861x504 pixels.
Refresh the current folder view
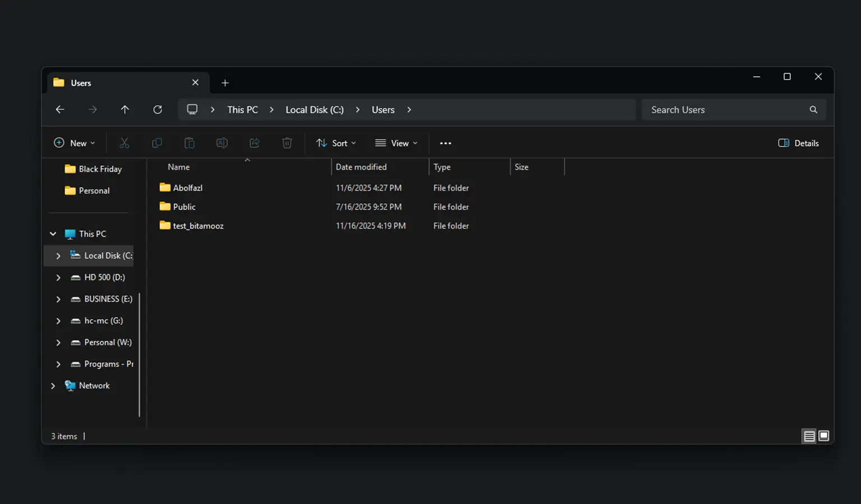pos(158,110)
